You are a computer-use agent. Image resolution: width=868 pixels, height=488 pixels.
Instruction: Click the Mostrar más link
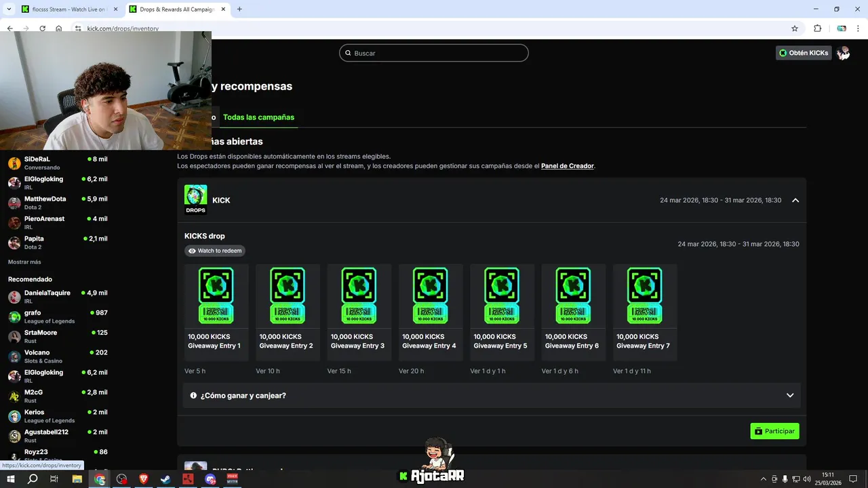tap(24, 262)
